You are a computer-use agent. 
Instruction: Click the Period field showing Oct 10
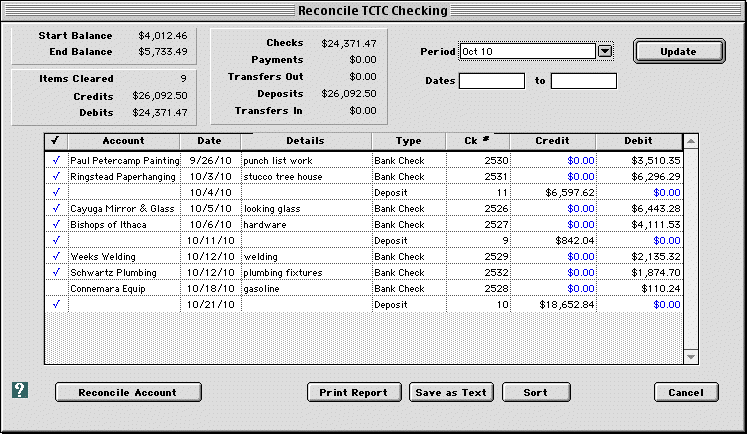coord(527,51)
